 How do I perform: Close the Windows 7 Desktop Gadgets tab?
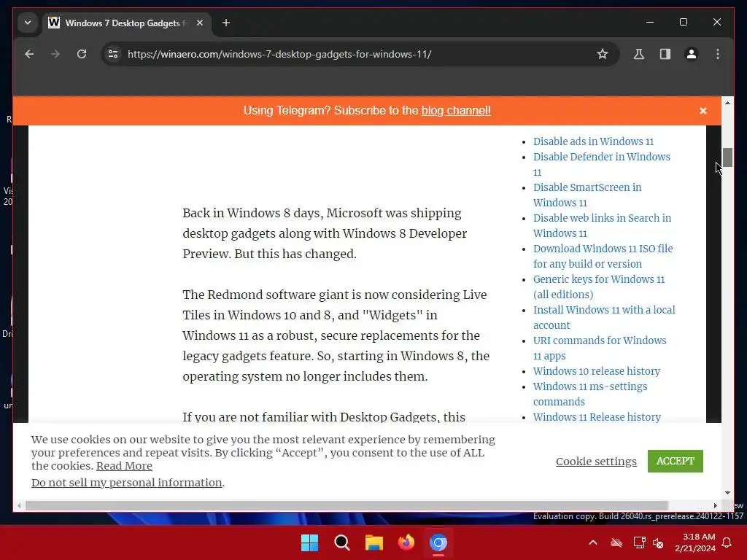coord(200,23)
